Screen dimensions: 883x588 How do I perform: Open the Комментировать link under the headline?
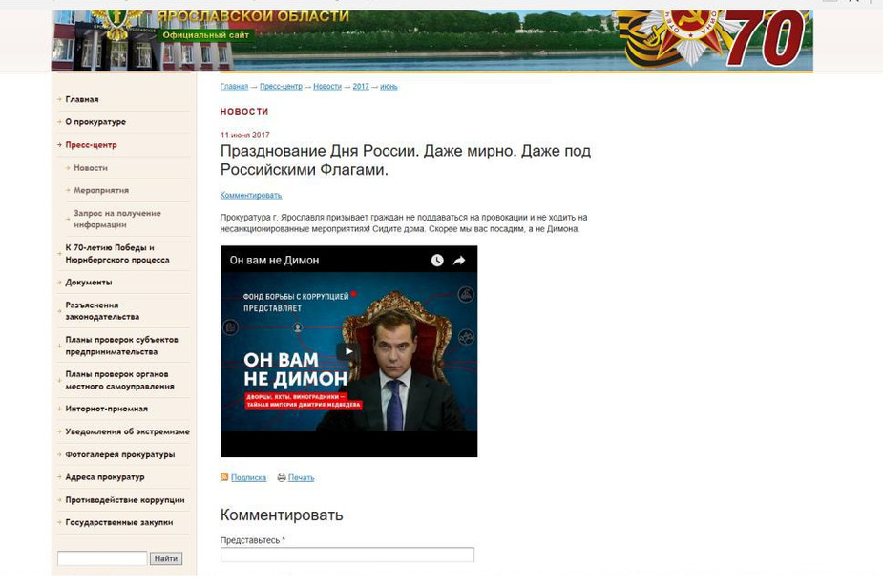coord(250,195)
